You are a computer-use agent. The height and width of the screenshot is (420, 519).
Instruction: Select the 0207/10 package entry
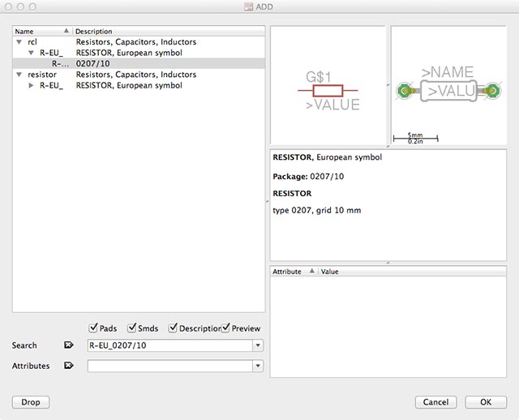[x=93, y=63]
